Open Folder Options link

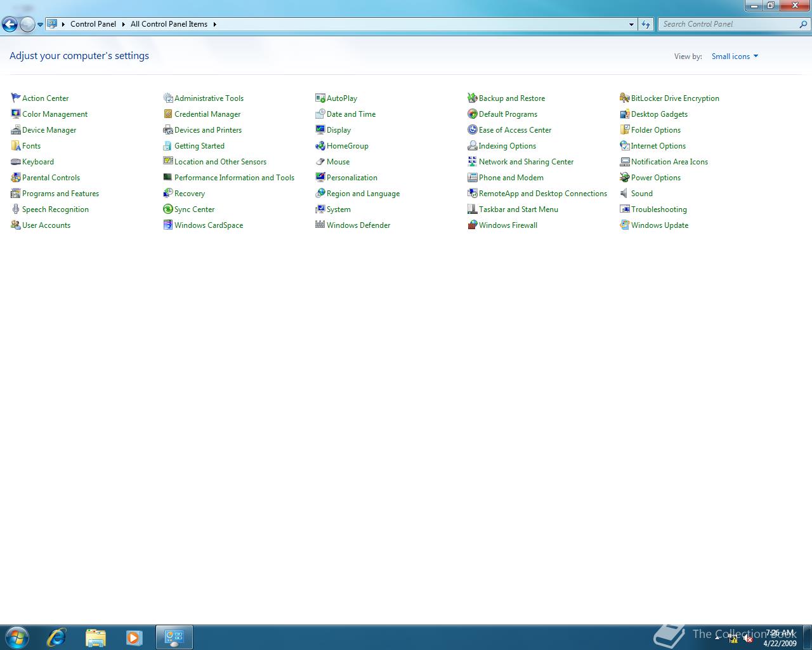click(655, 130)
